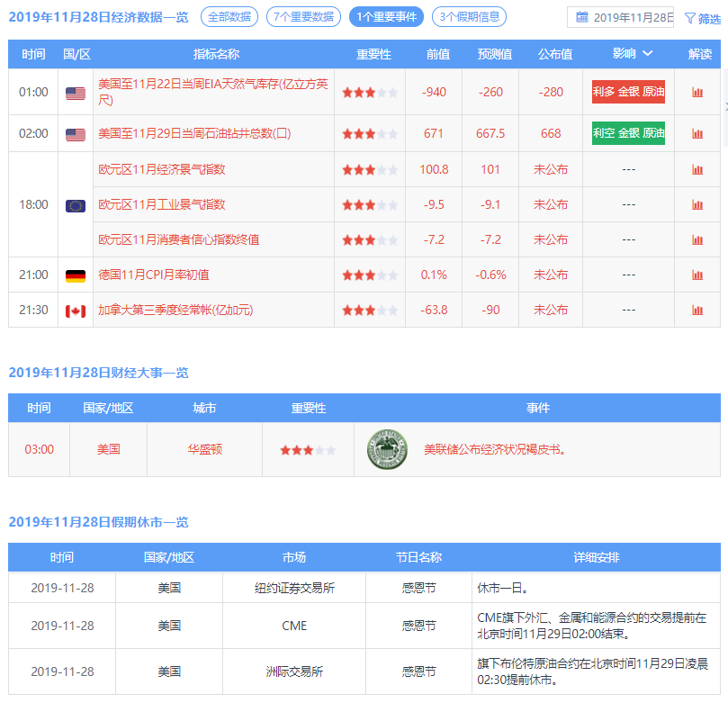Expand the 影响 column dropdown
The image size is (728, 703).
pos(647,54)
